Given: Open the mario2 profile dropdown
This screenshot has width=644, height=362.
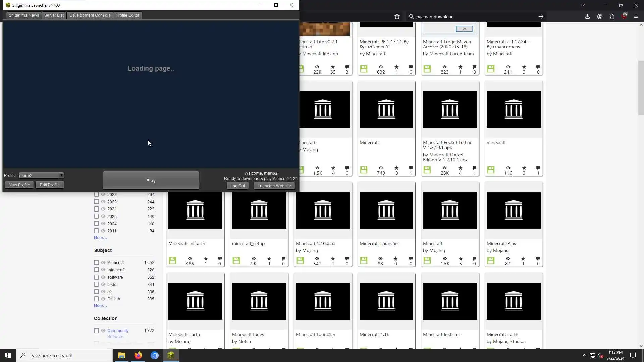Looking at the screenshot, I should click(61, 175).
